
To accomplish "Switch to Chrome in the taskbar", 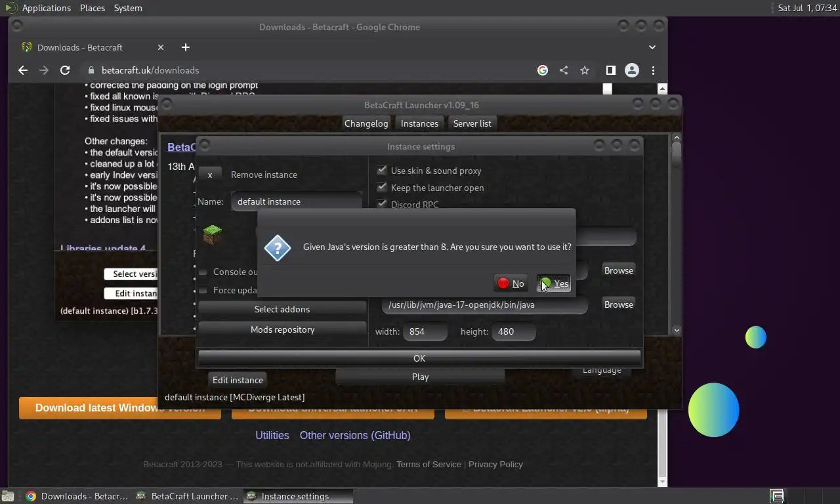I will pos(76,496).
